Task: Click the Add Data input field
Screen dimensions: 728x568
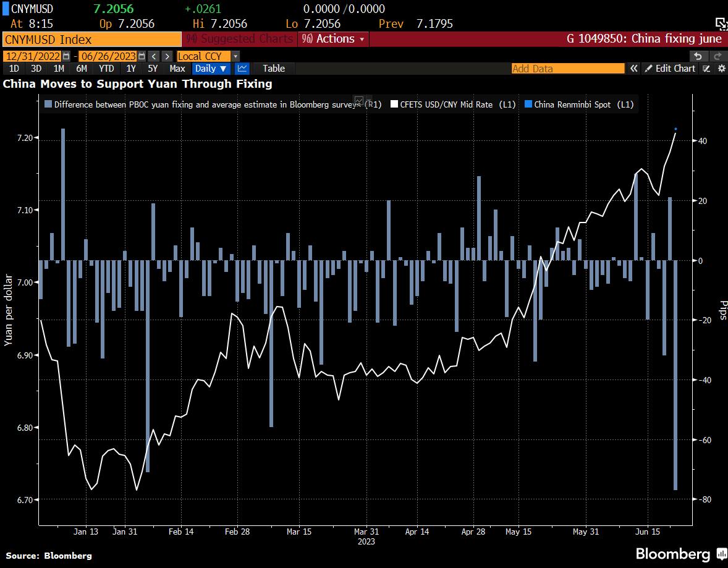Action: pos(567,69)
